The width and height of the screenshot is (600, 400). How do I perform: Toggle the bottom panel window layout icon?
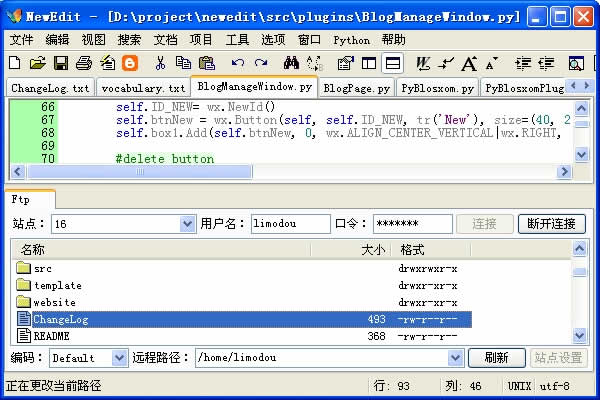coord(393,63)
